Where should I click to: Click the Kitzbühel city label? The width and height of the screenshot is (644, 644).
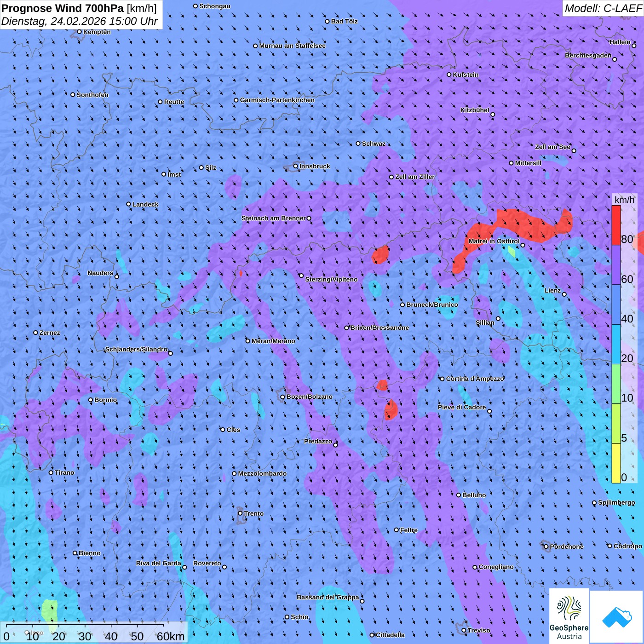475,110
